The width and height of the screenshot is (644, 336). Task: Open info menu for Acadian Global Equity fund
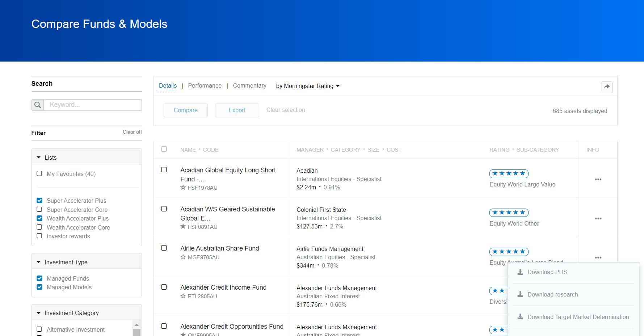tap(598, 179)
